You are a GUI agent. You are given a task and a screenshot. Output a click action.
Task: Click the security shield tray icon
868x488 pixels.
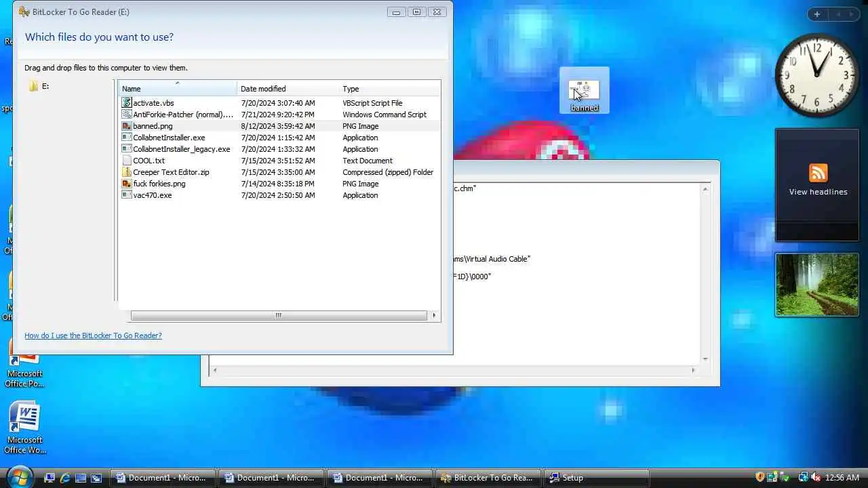coord(760,477)
